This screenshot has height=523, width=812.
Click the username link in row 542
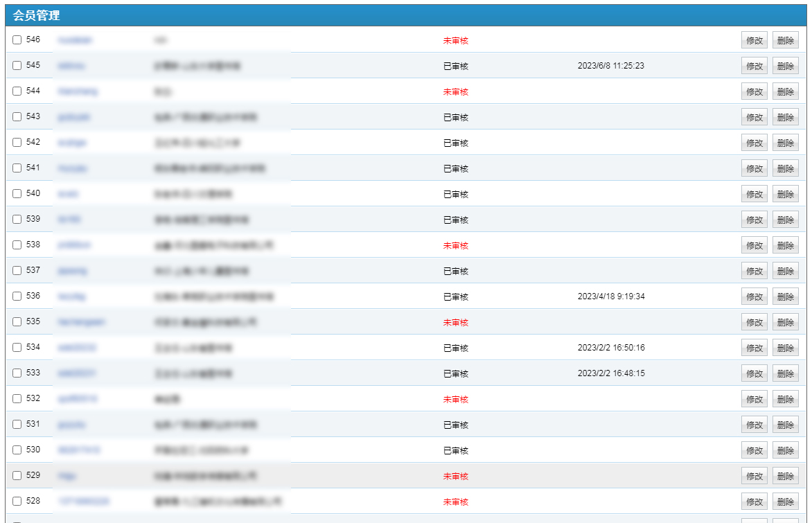[x=72, y=143]
